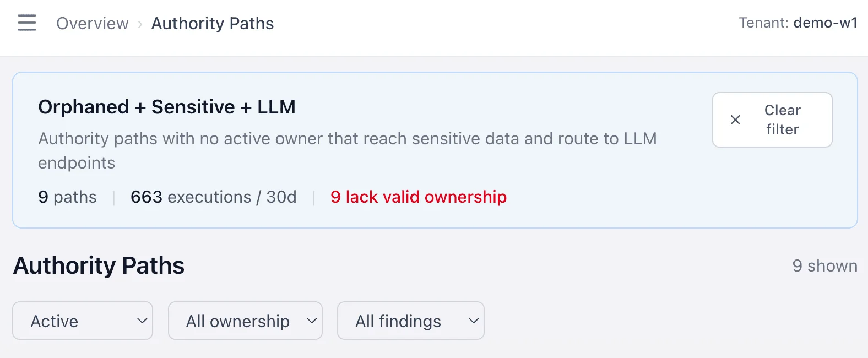Click the divider icon before ownership warning
The width and height of the screenshot is (868, 358).
pos(314,197)
